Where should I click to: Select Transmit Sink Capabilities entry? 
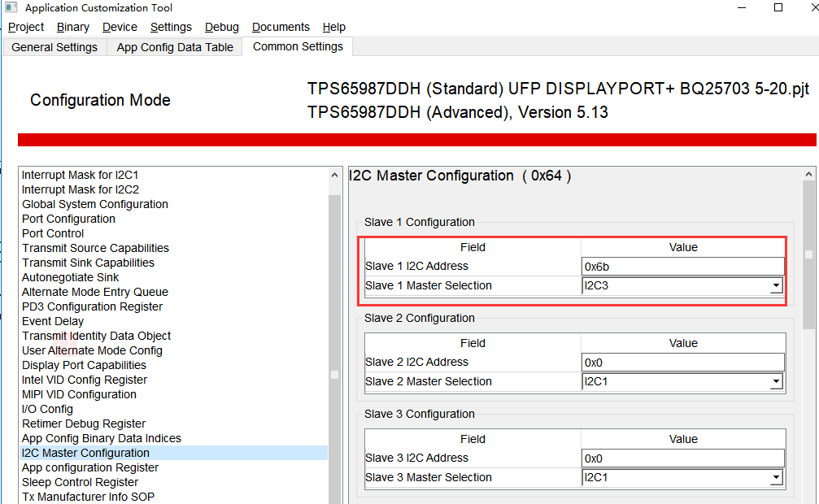pyautogui.click(x=173, y=263)
